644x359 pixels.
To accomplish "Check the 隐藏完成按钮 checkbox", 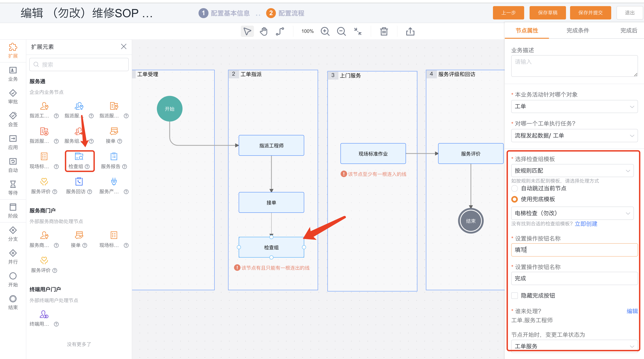I will 514,295.
